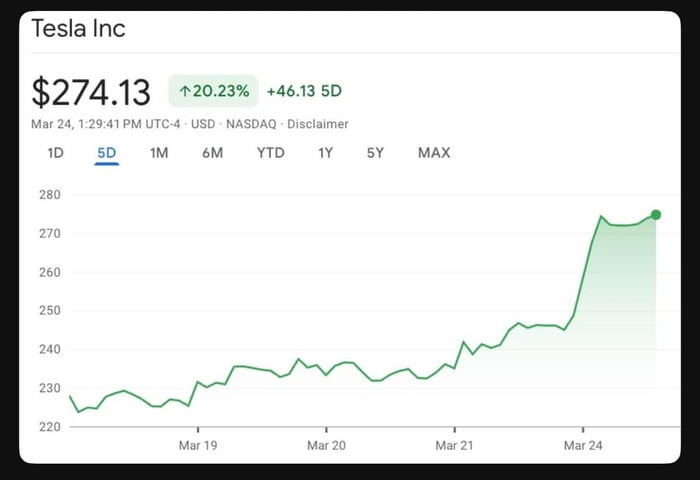Select the 5D time range tab
The width and height of the screenshot is (700, 480).
coord(107,153)
